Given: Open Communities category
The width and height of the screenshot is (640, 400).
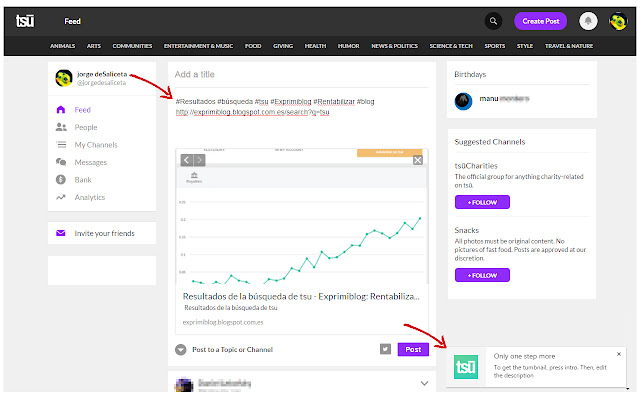Looking at the screenshot, I should pos(132,46).
